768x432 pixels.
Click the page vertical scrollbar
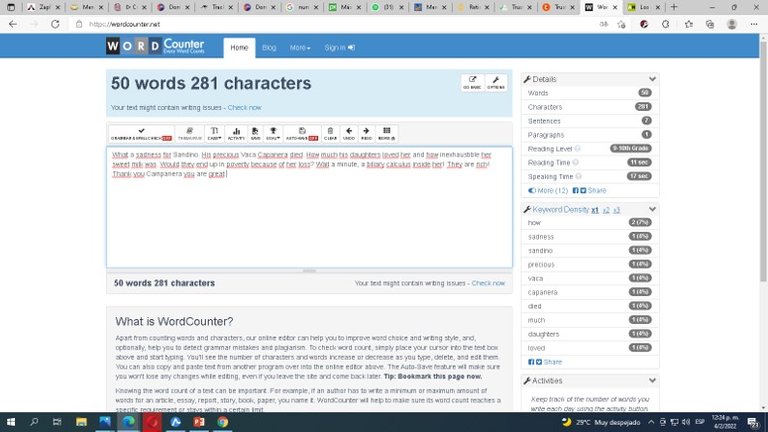[763, 162]
